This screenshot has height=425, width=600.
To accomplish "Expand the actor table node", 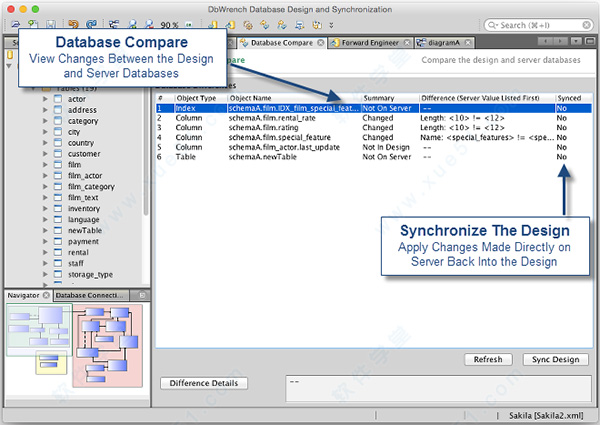I will coord(45,99).
